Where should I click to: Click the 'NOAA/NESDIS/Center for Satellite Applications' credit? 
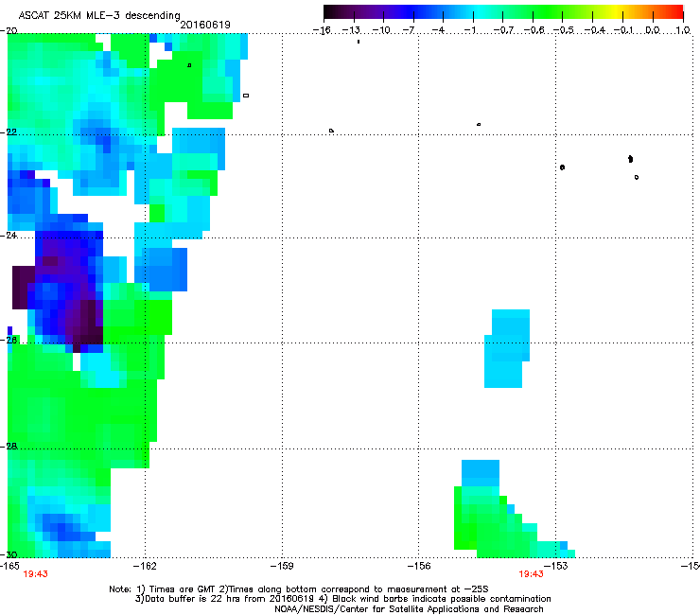(409, 609)
